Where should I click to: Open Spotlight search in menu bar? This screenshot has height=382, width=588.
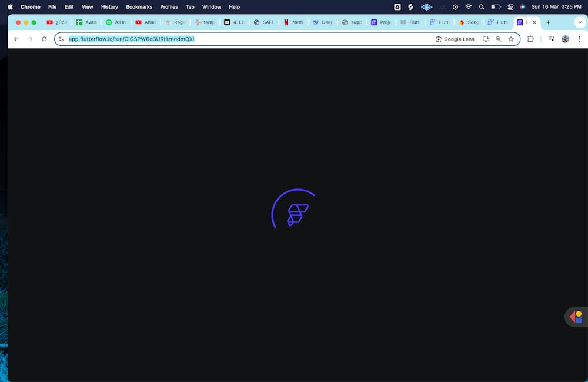482,6
